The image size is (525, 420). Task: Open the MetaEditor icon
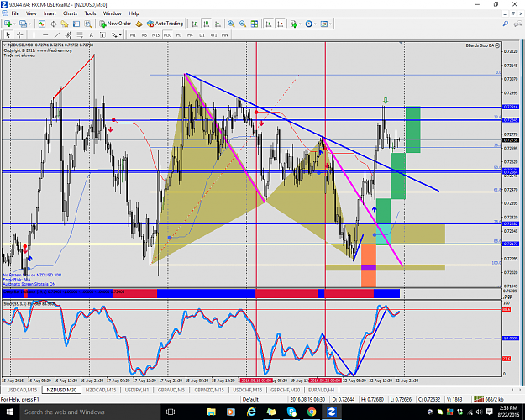tap(139, 24)
